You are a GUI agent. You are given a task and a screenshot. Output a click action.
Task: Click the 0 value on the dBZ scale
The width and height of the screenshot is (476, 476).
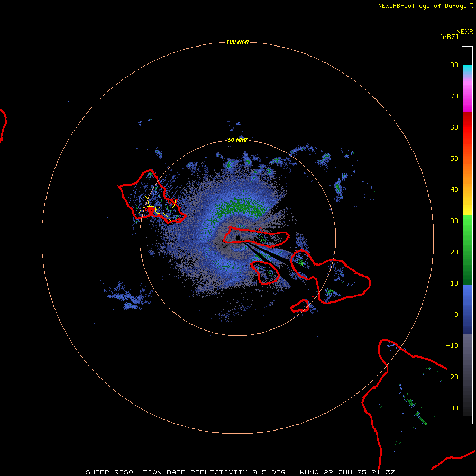[x=456, y=315]
